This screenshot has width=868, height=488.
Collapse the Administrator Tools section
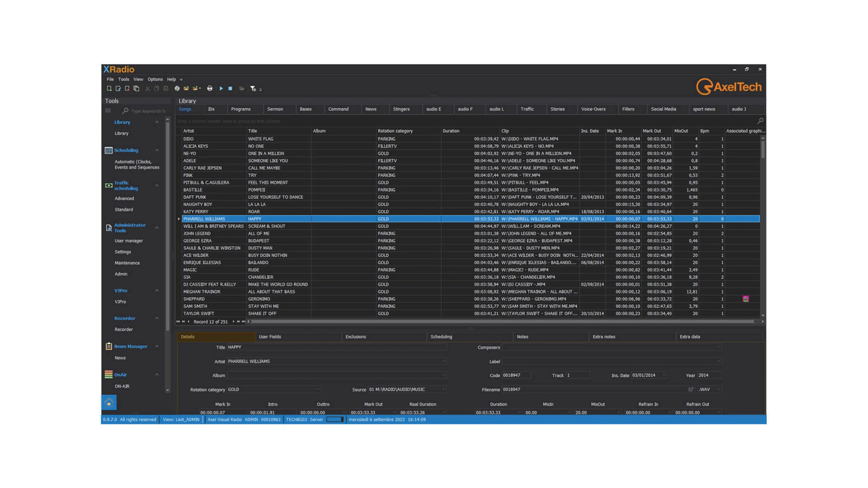click(x=157, y=228)
